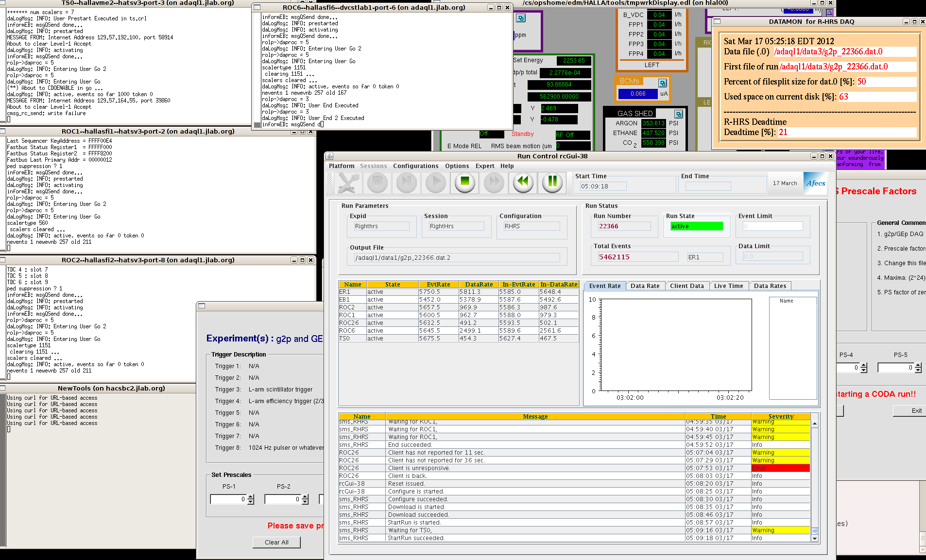
Task: Open related display icon next to GAS SHED
Action: tap(679, 114)
